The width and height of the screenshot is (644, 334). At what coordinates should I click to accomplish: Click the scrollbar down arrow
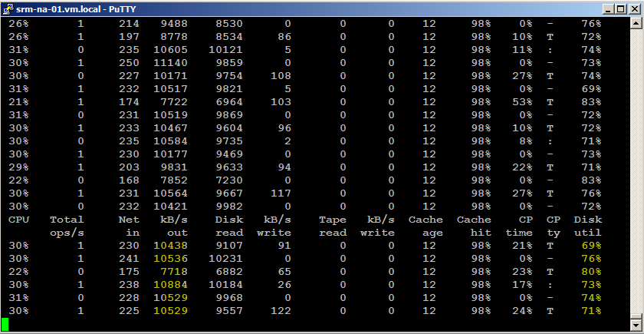(x=636, y=326)
